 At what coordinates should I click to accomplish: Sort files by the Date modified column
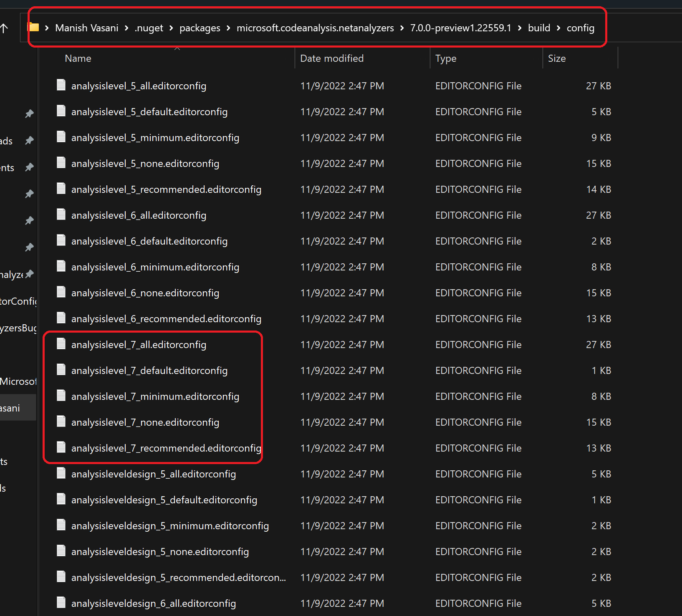coord(331,58)
